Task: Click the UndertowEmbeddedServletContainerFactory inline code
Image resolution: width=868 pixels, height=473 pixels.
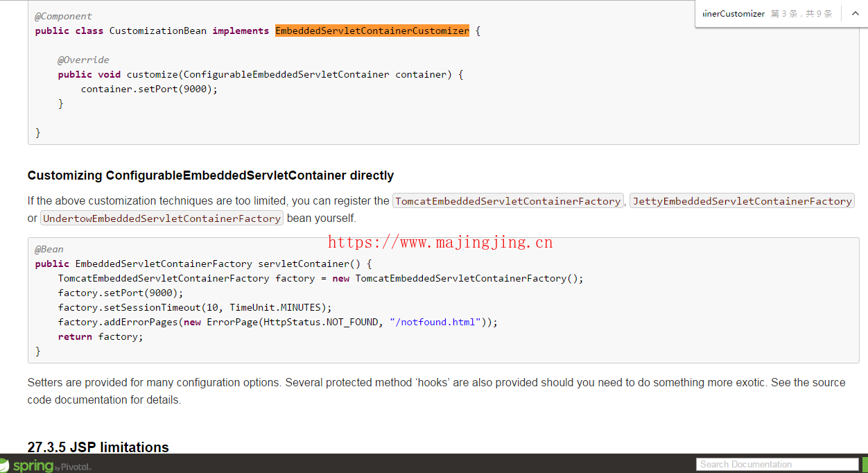Action: (162, 218)
